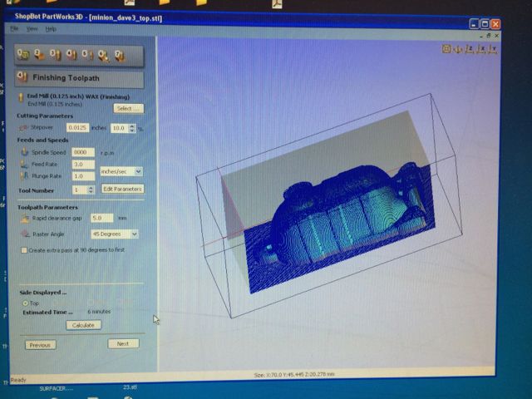Switch to the isometric 3D view
The width and height of the screenshot is (532, 399).
(458, 49)
